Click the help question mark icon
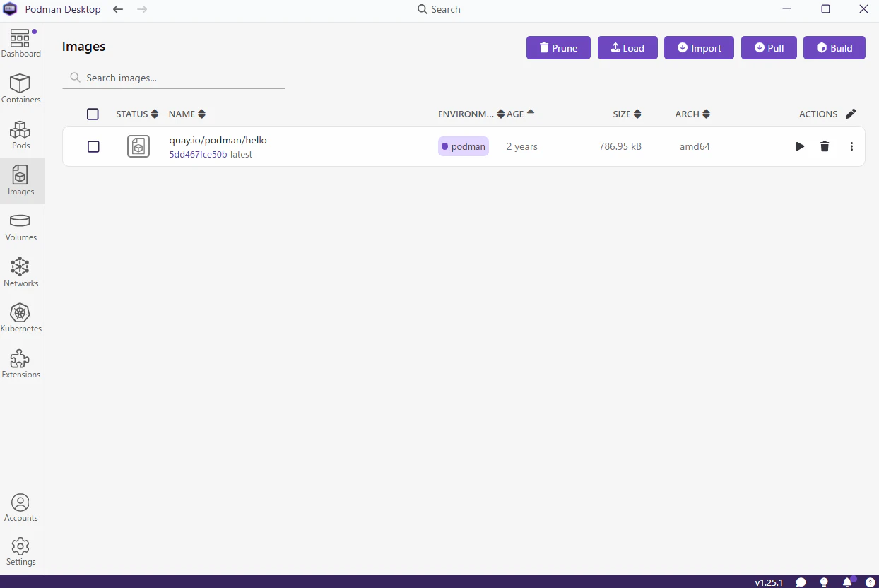This screenshot has width=879, height=588. (871, 582)
